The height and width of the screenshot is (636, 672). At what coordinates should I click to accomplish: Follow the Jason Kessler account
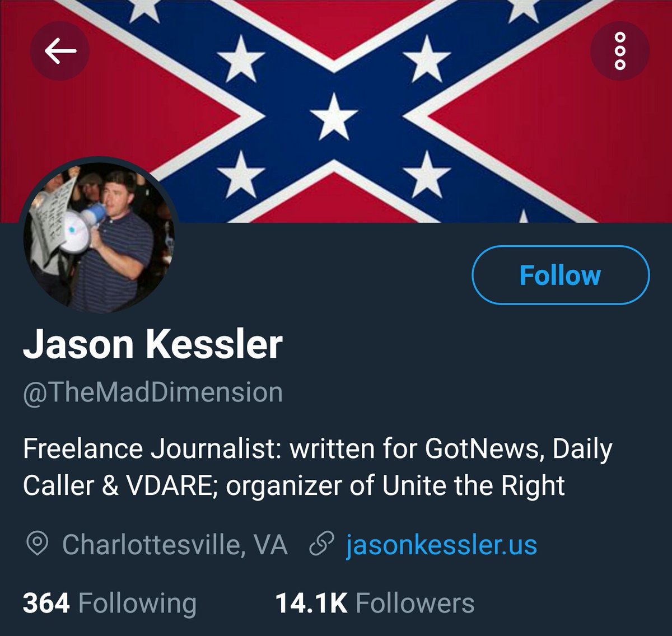(x=561, y=275)
